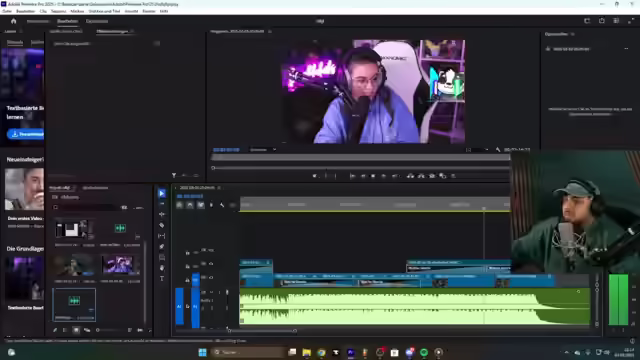Hide video track V2 output eye

tap(211, 264)
